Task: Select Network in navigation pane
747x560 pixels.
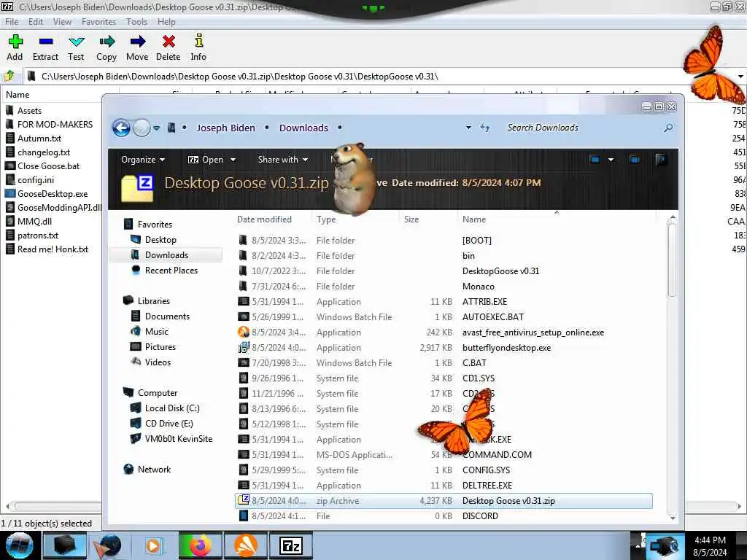Action: coord(154,469)
